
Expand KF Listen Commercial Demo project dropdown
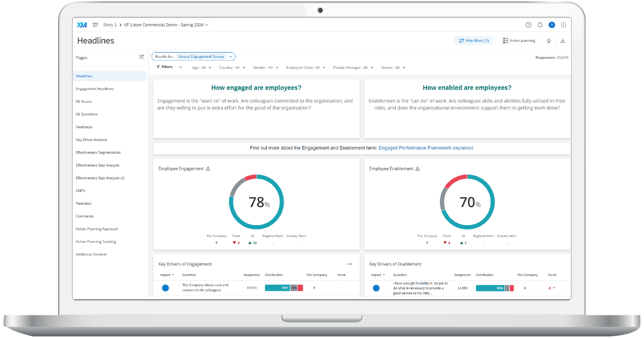click(x=166, y=25)
